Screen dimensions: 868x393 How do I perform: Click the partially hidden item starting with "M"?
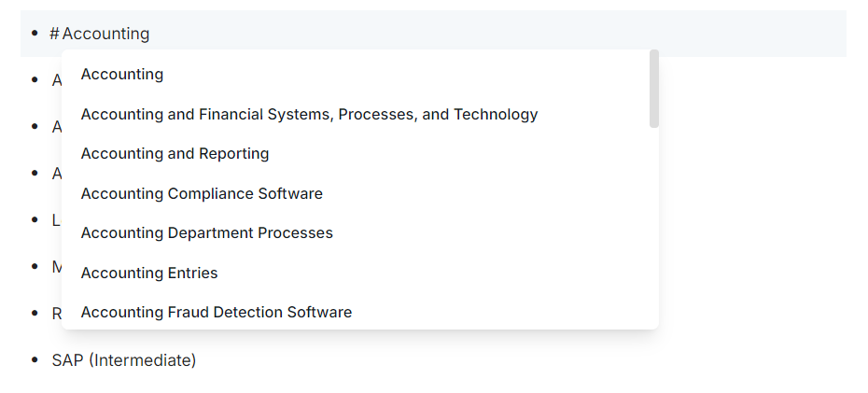pos(56,267)
